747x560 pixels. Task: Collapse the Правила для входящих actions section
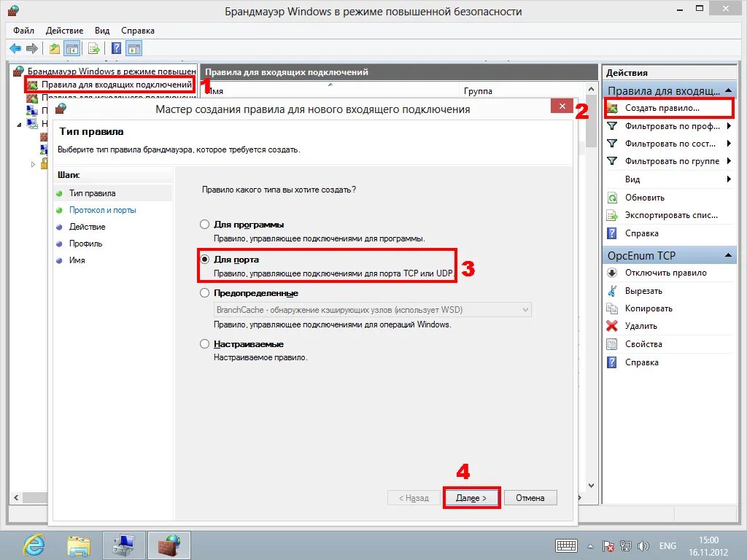tap(729, 90)
